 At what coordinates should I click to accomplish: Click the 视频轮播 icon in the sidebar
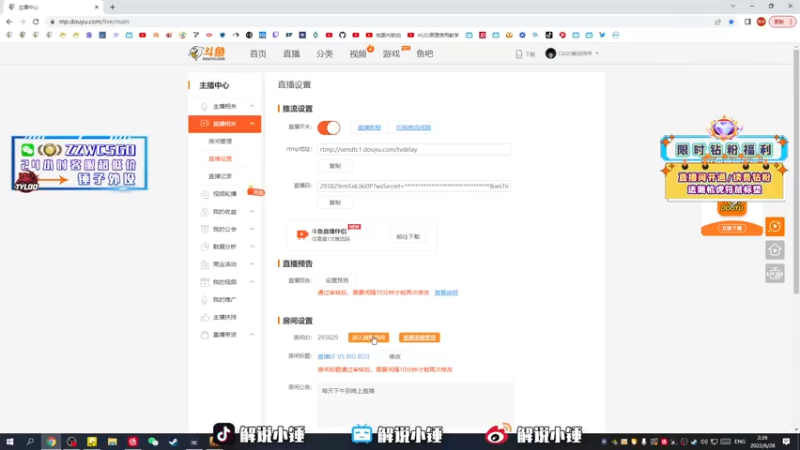[205, 194]
